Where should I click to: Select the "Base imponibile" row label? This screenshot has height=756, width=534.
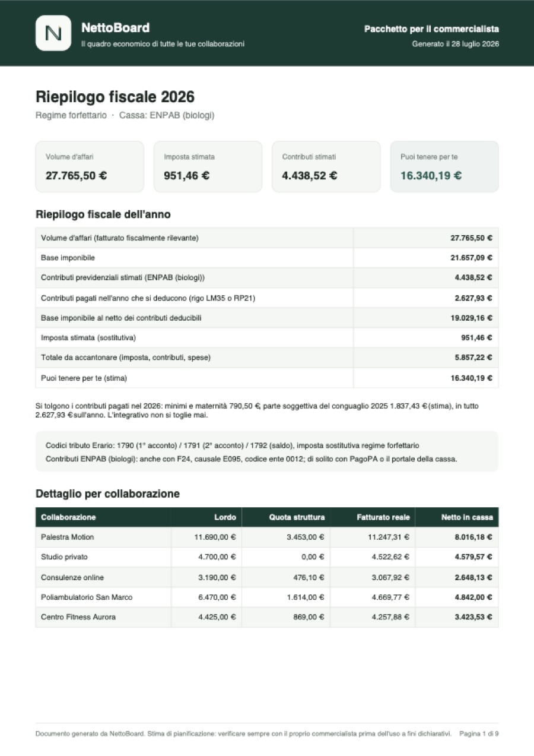pos(68,258)
